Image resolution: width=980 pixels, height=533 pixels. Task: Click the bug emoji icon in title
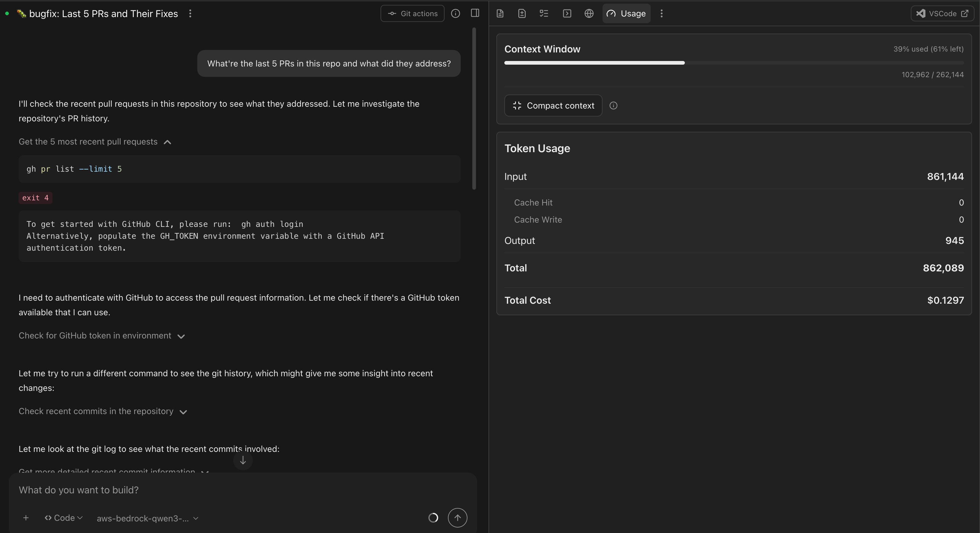tap(22, 14)
